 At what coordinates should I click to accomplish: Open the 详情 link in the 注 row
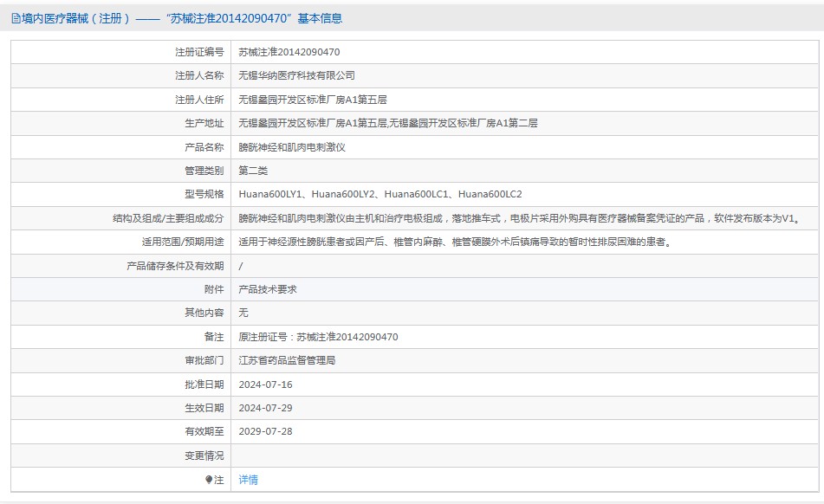pos(248,480)
